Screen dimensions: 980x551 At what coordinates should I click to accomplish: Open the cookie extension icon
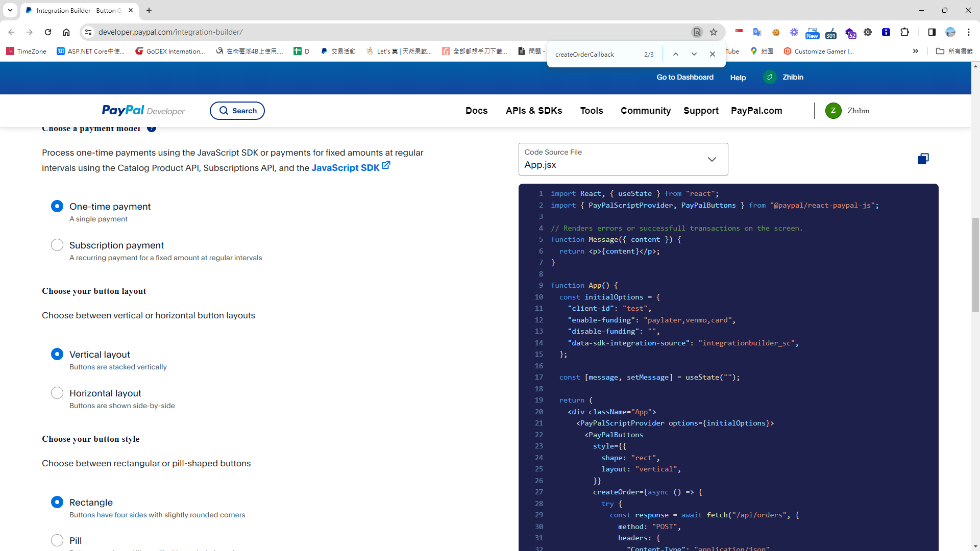click(775, 32)
